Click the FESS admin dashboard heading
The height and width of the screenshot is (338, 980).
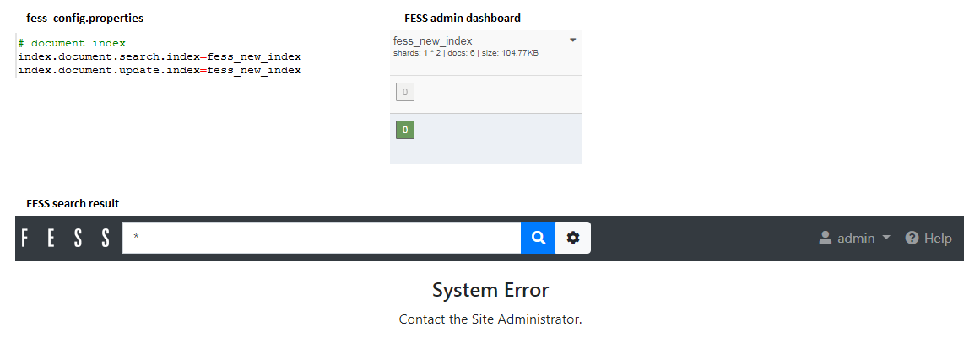[x=463, y=18]
